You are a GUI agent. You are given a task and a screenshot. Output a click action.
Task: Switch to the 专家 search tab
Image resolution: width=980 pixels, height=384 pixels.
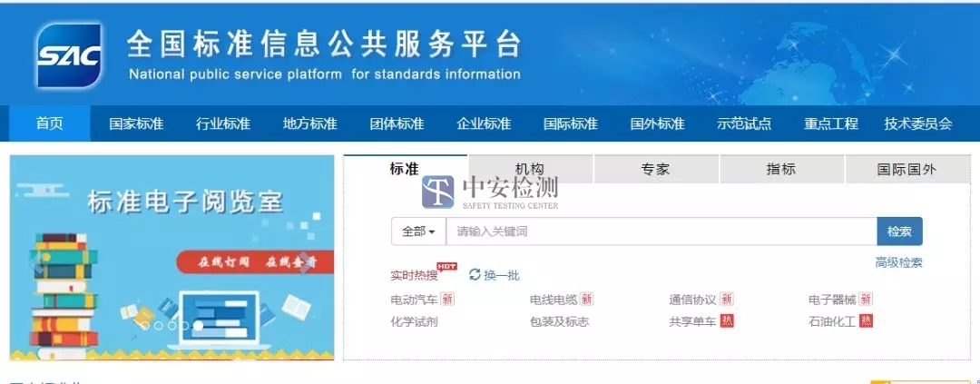pos(655,169)
